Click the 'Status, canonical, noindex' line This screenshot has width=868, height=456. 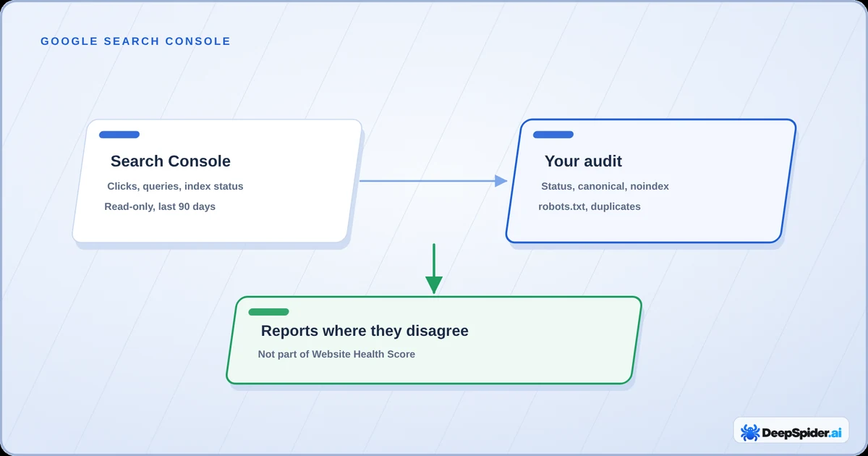pos(605,187)
